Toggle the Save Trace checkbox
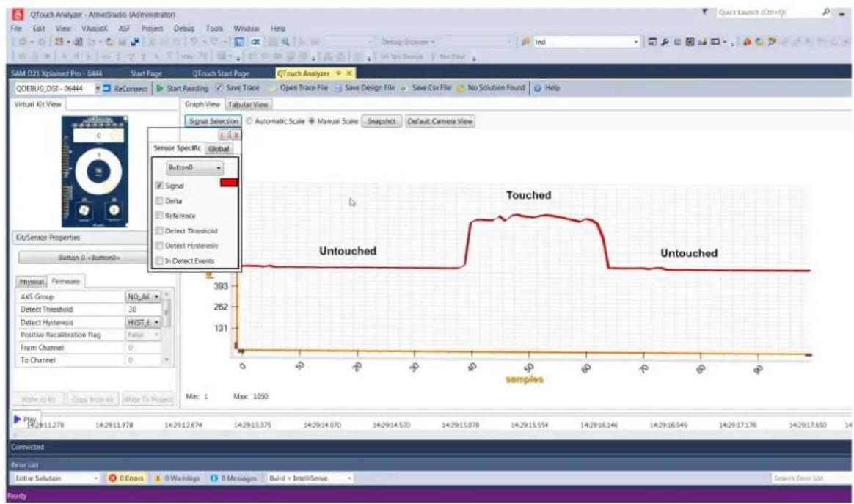The image size is (854, 504). point(219,88)
